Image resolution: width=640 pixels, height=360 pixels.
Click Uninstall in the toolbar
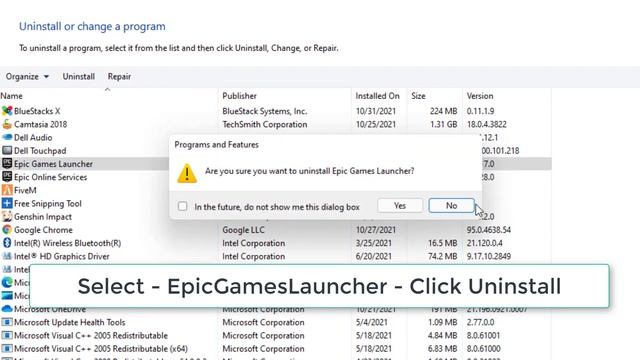pyautogui.click(x=78, y=76)
